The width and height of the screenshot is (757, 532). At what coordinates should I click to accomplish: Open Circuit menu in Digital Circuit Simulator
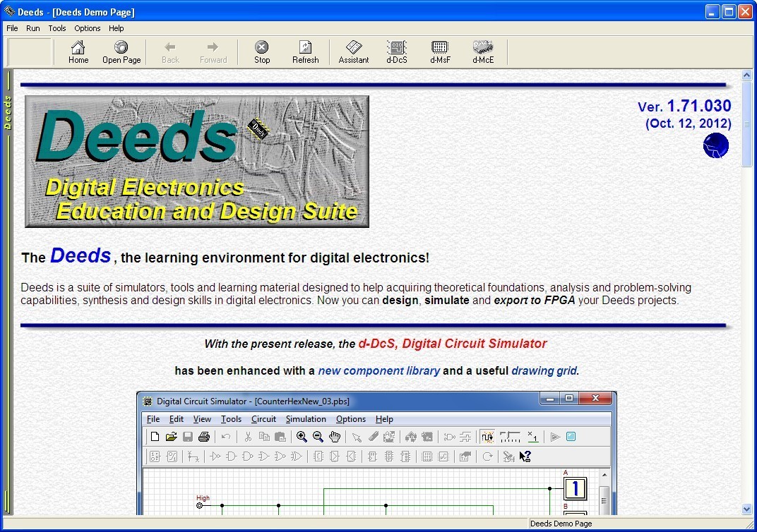coord(263,418)
